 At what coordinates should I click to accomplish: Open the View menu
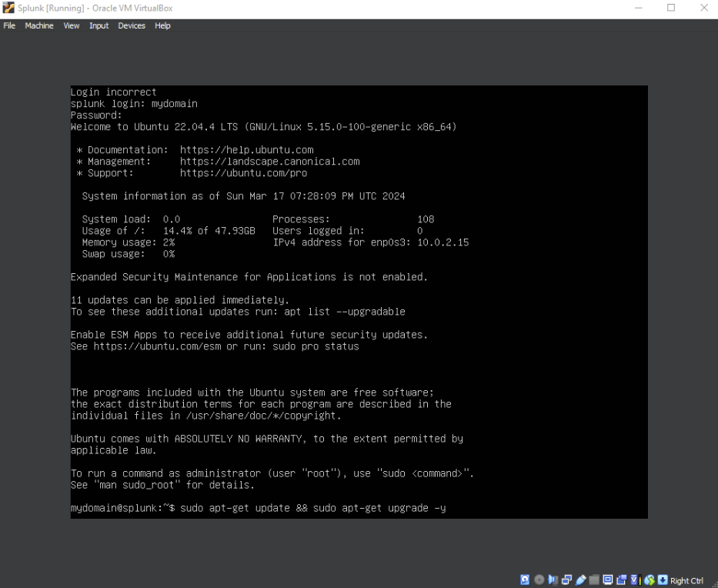71,25
